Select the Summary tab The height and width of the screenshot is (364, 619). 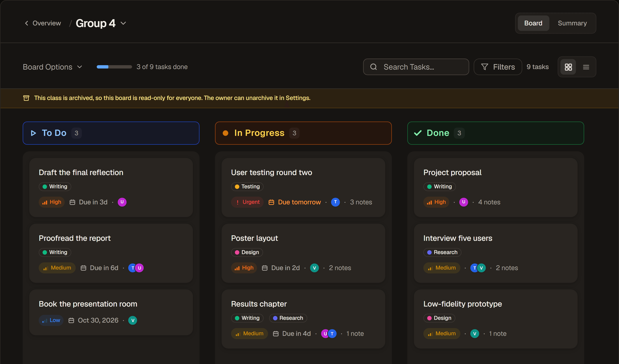(x=572, y=23)
